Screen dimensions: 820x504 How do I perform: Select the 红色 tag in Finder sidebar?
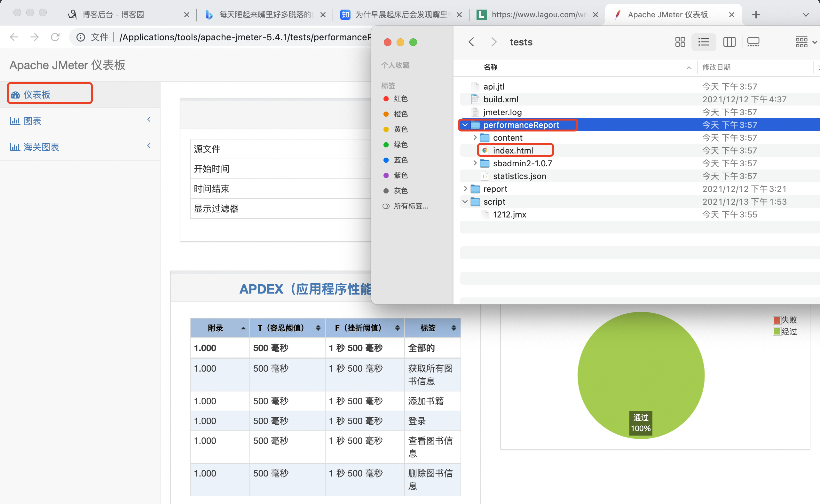pyautogui.click(x=400, y=99)
